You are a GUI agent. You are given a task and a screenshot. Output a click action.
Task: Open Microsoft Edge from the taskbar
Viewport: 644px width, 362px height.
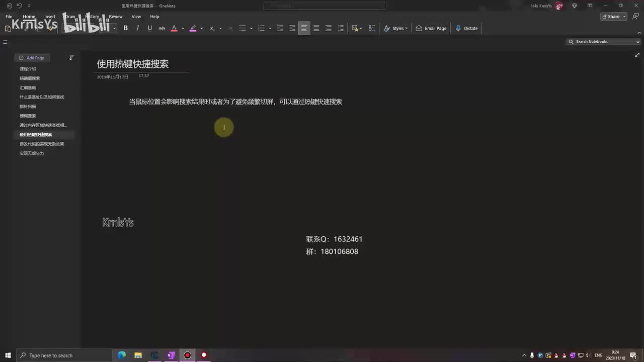coord(122,355)
